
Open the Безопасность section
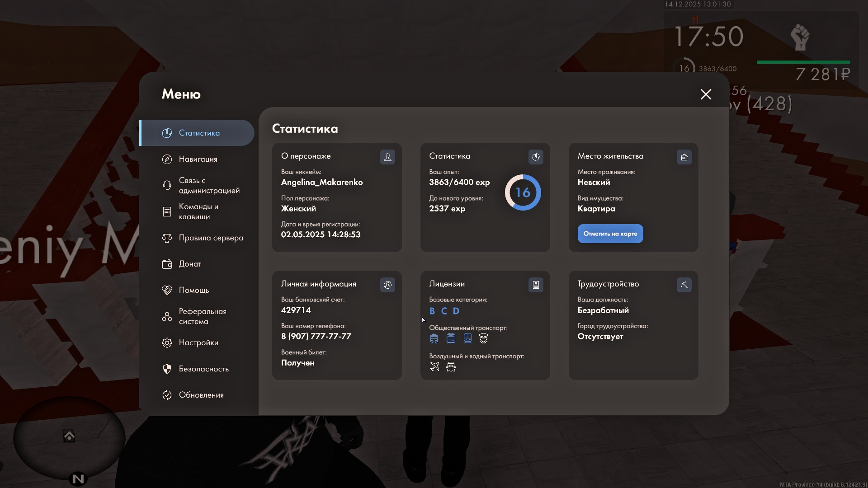[203, 369]
